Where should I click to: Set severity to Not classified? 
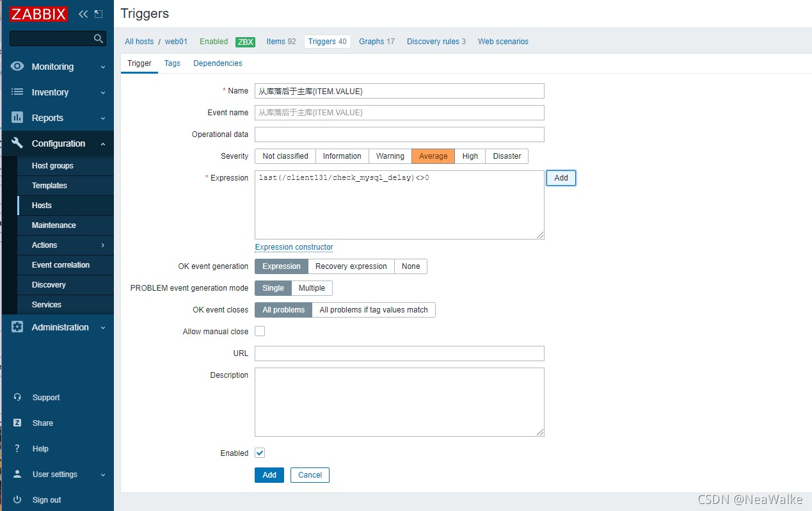(285, 156)
